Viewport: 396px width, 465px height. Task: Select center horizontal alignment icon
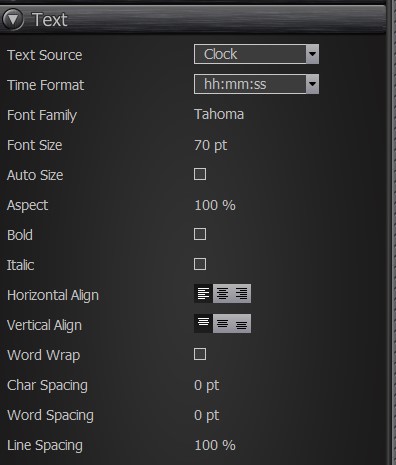[222, 294]
